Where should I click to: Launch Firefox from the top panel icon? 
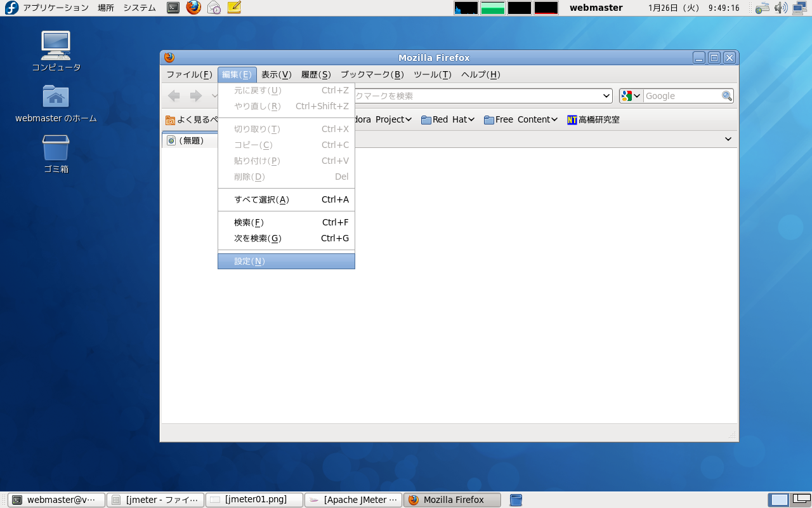coord(193,8)
